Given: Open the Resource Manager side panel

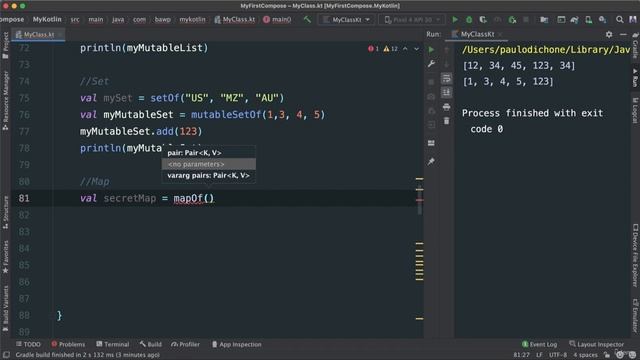Looking at the screenshot, I should [x=5, y=100].
